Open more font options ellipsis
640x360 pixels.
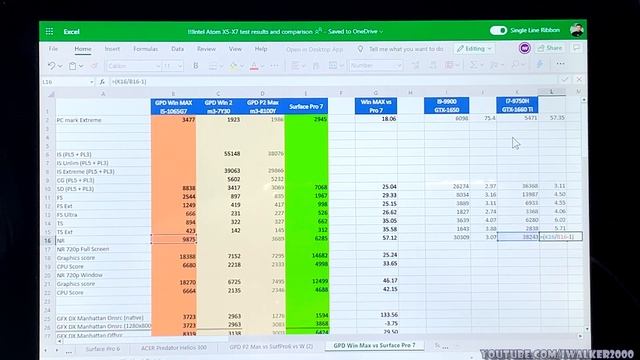pyautogui.click(x=274, y=65)
